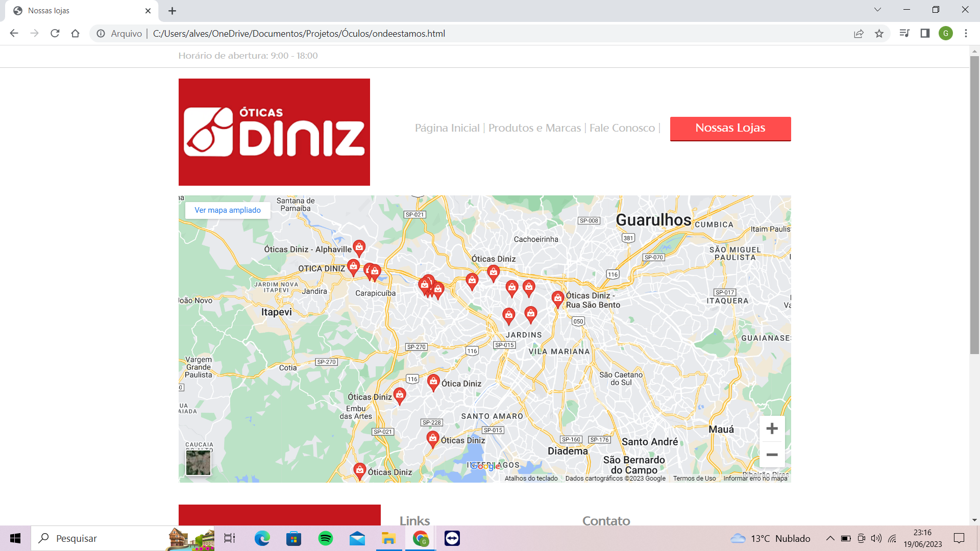Open the green G profile avatar
Viewport: 980px width, 551px height.
[945, 34]
